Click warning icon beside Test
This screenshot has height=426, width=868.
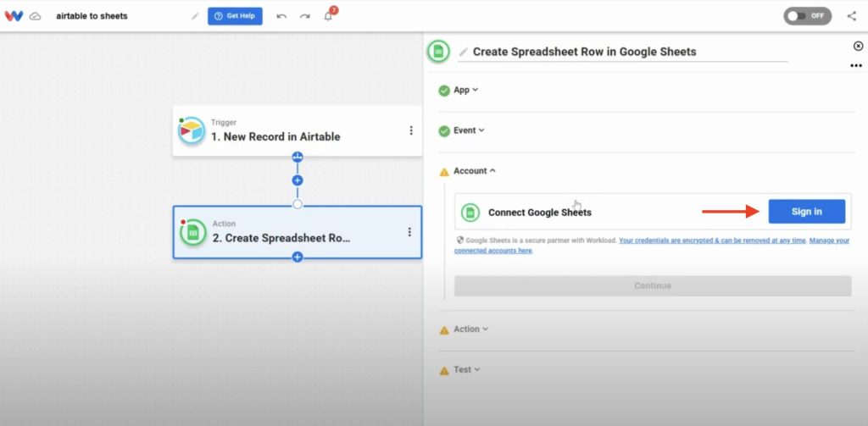(x=444, y=371)
